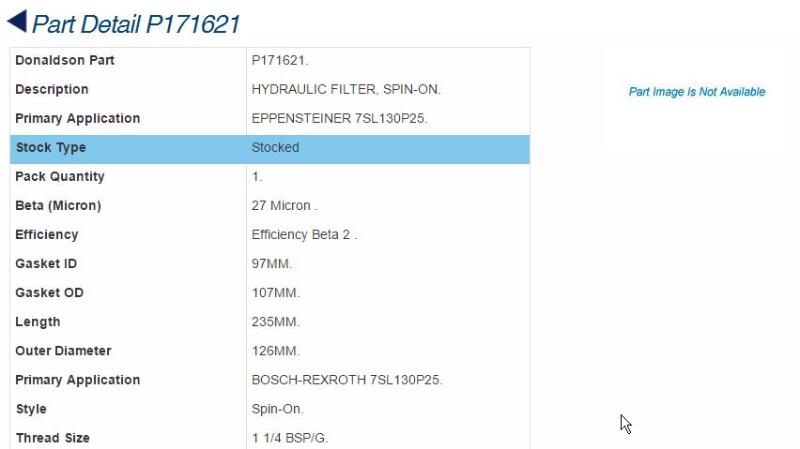Click the back arrow beside Part Detail
Screen dimensions: 800x449
pos(17,22)
